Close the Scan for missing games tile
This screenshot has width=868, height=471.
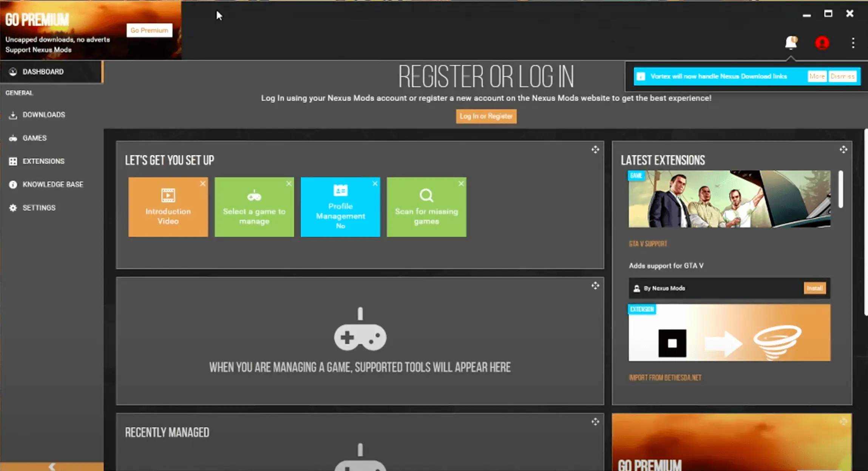[x=461, y=183]
